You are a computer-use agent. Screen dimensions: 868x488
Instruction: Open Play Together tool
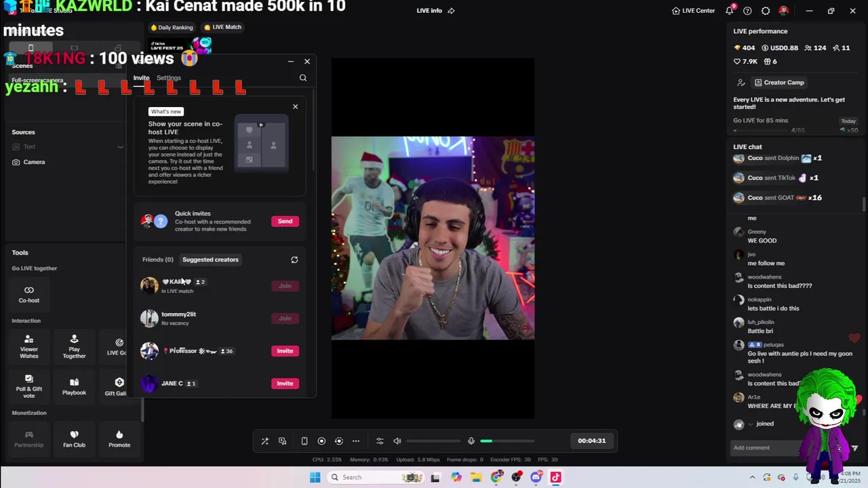pos(74,346)
